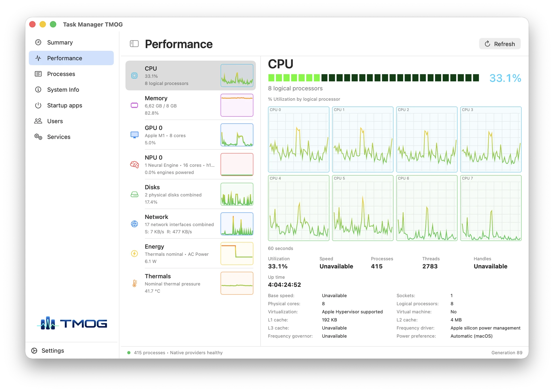This screenshot has width=554, height=392.
Task: Select the Disks performance entry
Action: [191, 194]
